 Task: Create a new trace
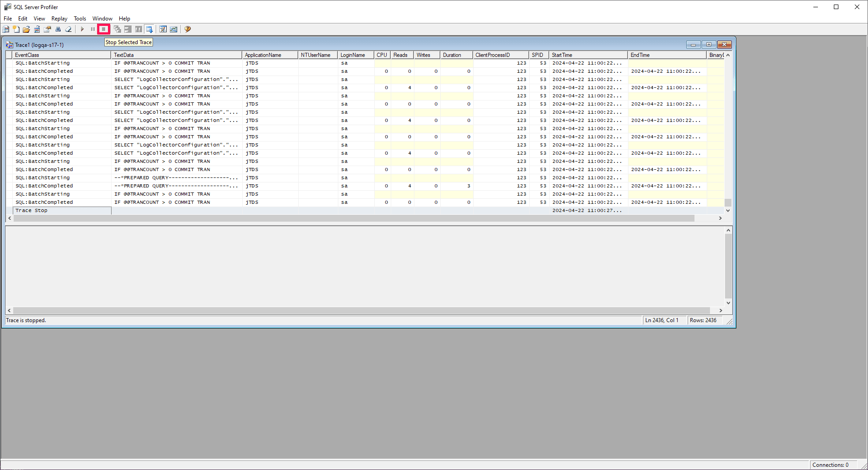[6, 29]
